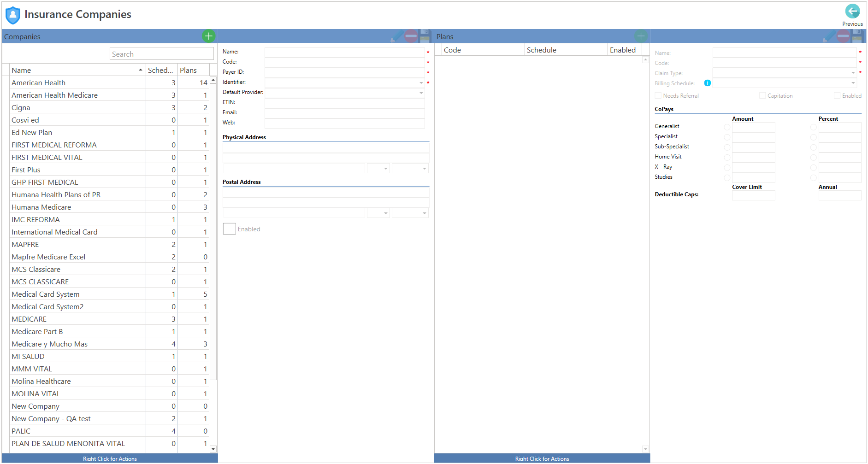Add a new insurance company
The width and height of the screenshot is (868, 464).
209,36
